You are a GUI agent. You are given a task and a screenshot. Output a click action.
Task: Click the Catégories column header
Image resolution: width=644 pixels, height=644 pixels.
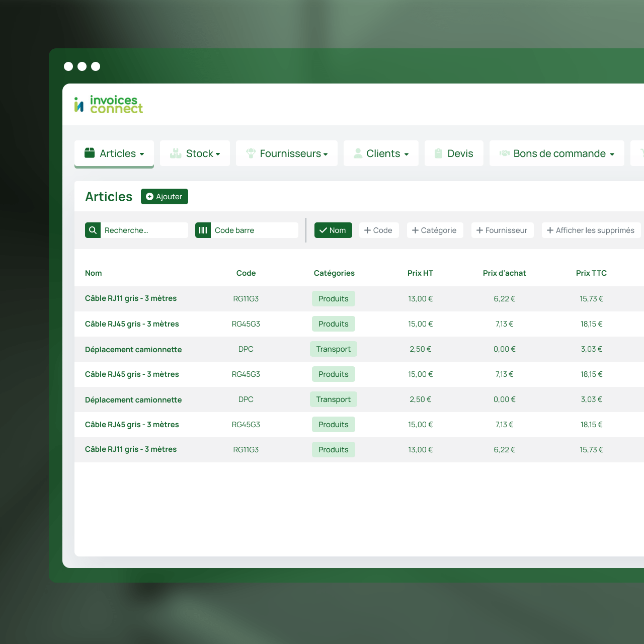coord(334,273)
